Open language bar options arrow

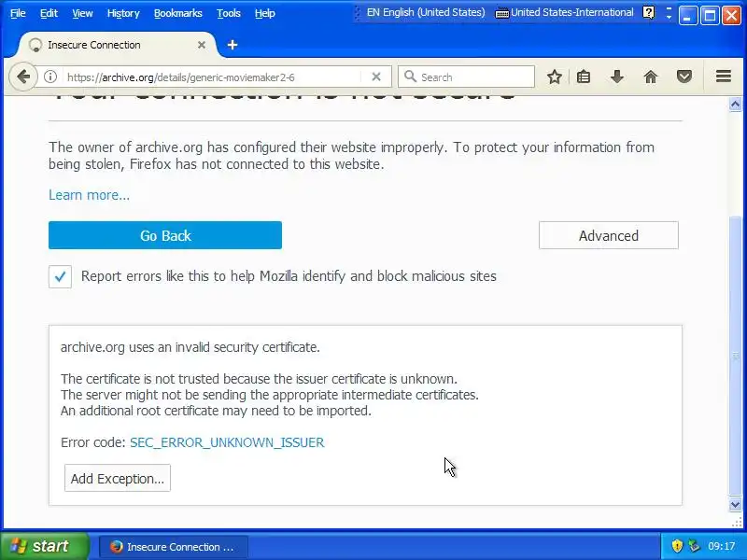tap(669, 17)
